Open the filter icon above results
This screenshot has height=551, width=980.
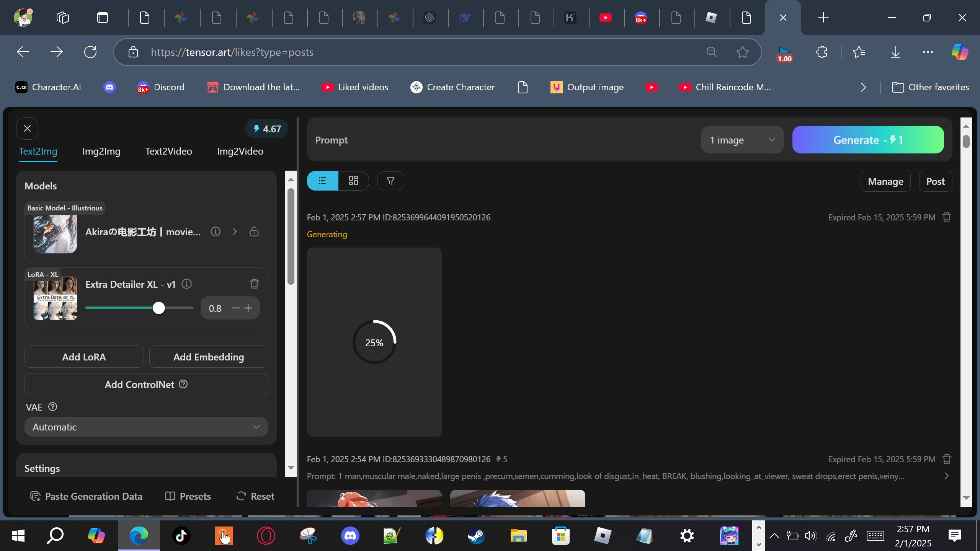coord(390,181)
